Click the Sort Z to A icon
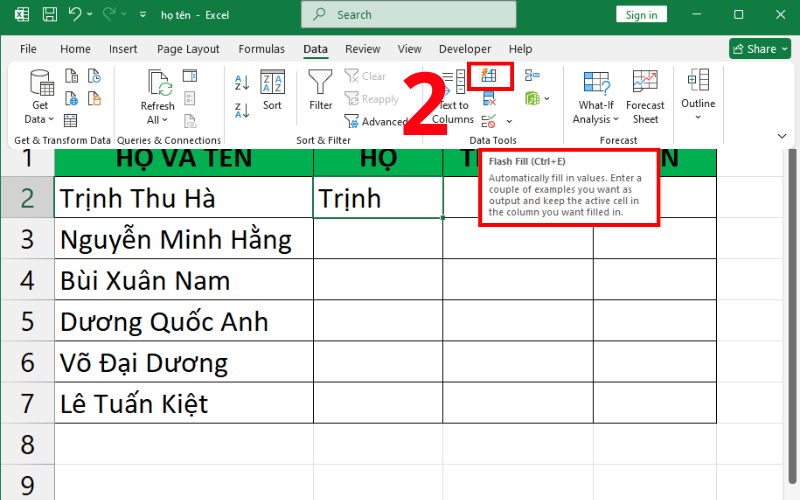The height and width of the screenshot is (500, 800). tap(242, 110)
